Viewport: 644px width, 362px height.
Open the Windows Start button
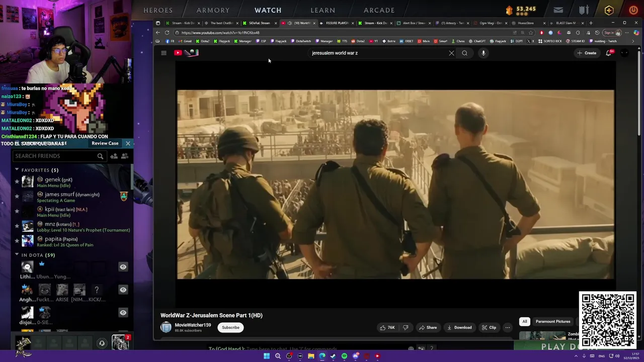pyautogui.click(x=267, y=356)
